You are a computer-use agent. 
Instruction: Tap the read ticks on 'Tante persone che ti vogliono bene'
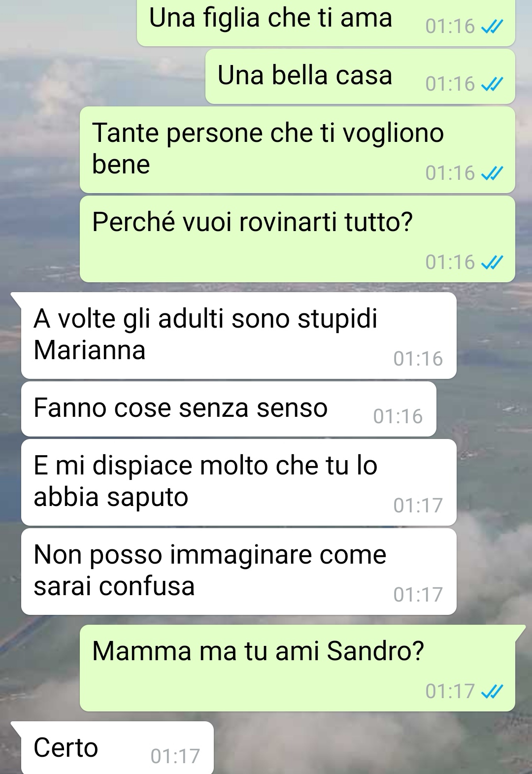coord(491,174)
